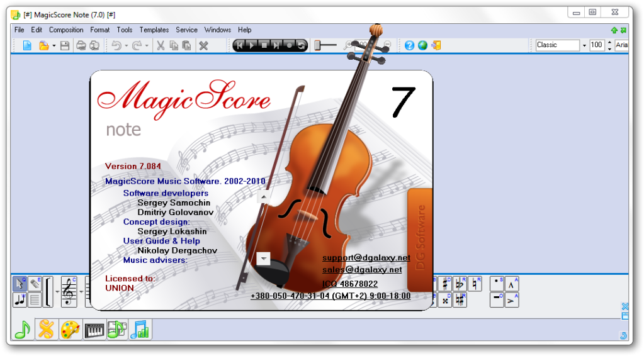Open the orange symbols tab

pos(47,330)
